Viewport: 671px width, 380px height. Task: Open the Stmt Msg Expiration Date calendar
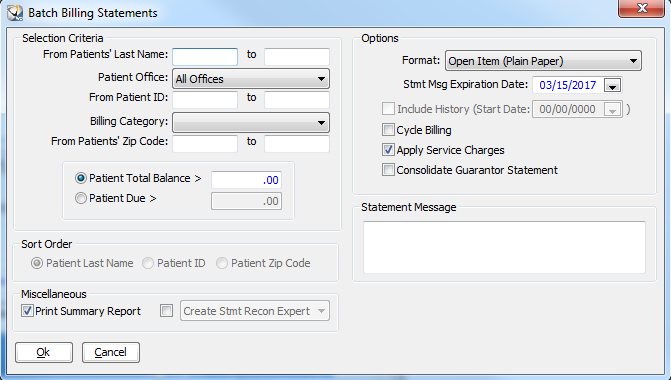[x=612, y=85]
